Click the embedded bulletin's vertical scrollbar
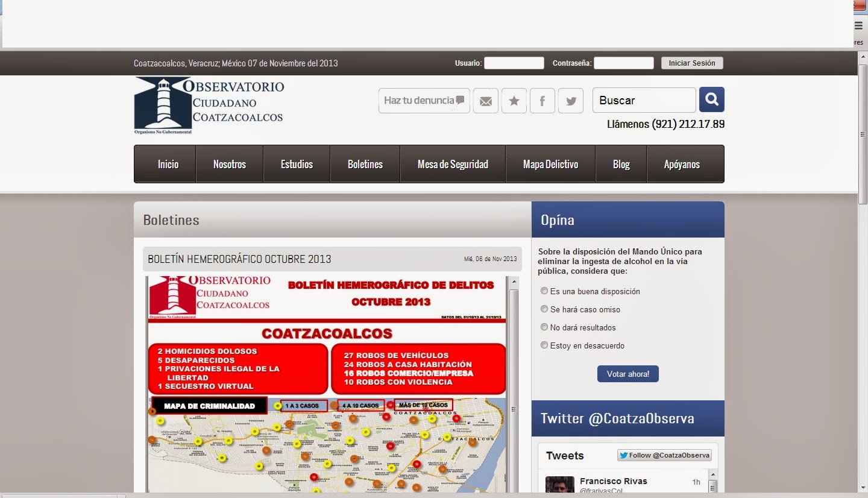This screenshot has width=868, height=498. 514,386
